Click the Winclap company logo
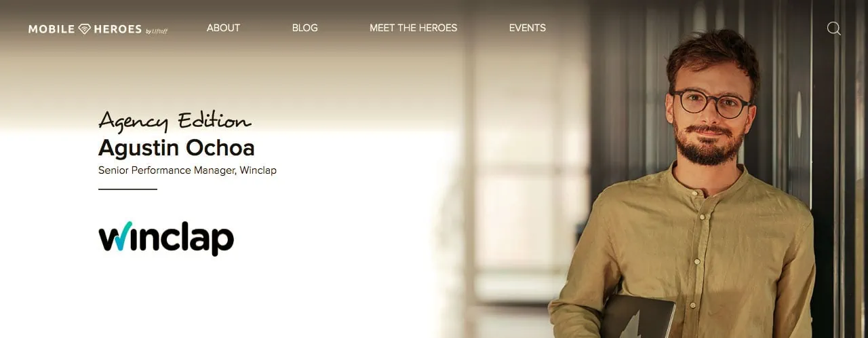The width and height of the screenshot is (868, 338). (166, 238)
